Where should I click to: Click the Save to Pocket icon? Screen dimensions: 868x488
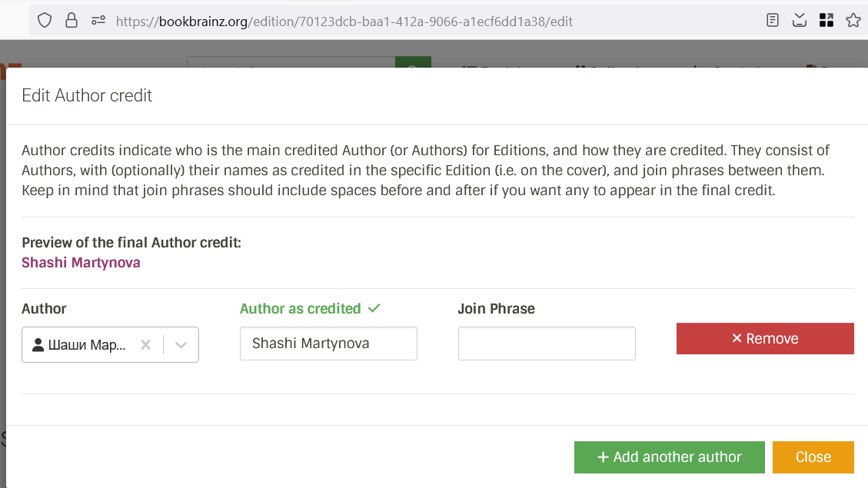tap(800, 21)
